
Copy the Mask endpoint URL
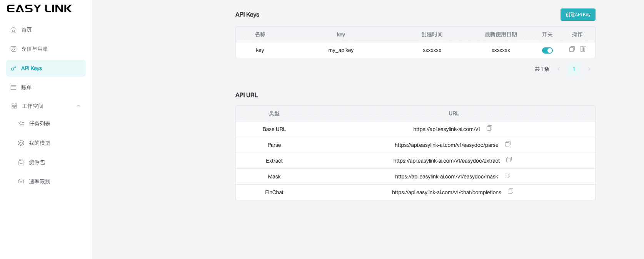pyautogui.click(x=507, y=176)
